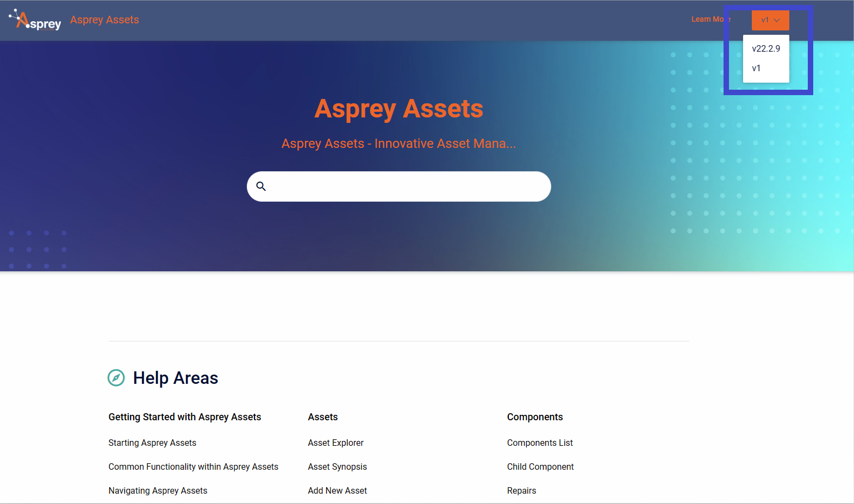Open the Asset Synopsis help page
The image size is (854, 504).
point(337,466)
